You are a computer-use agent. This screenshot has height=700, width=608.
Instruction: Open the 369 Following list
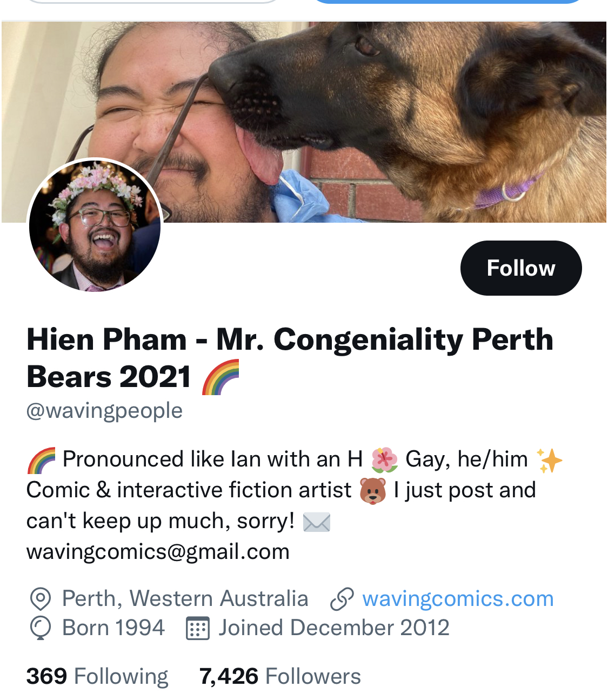tap(97, 676)
